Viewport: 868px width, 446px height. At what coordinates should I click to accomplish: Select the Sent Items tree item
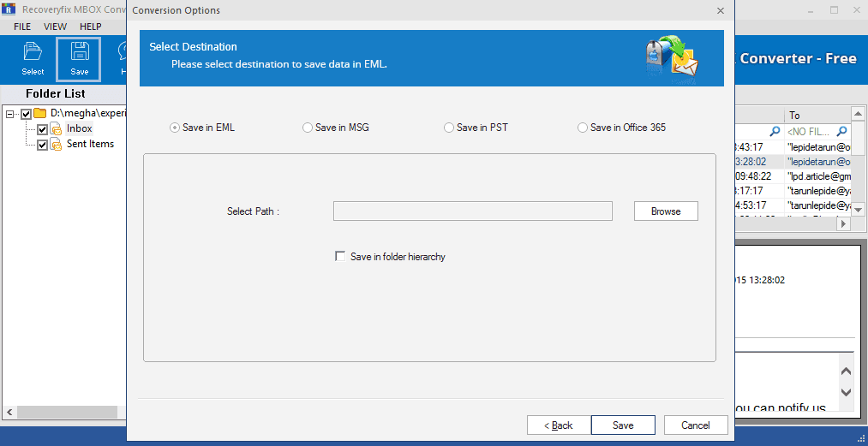[x=90, y=144]
